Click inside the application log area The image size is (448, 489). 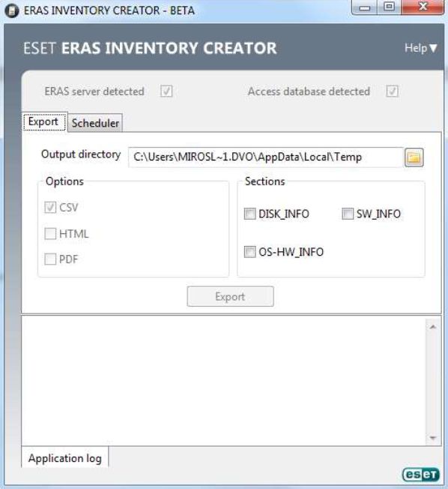[x=224, y=381]
